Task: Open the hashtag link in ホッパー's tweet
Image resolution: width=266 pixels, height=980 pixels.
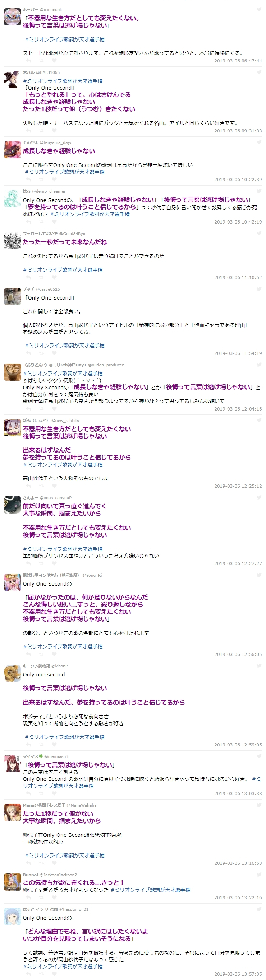Action: pyautogui.click(x=64, y=39)
